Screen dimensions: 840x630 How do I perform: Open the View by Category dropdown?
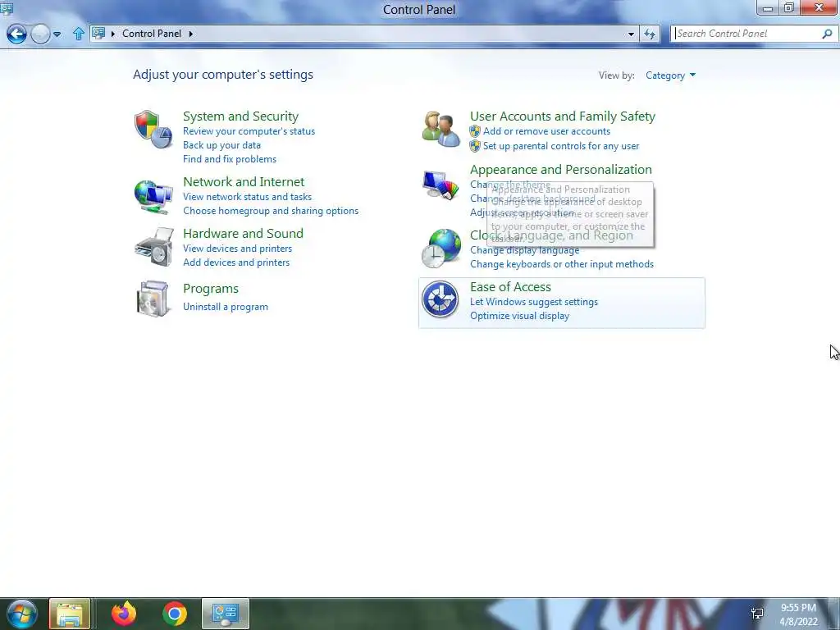(x=670, y=75)
